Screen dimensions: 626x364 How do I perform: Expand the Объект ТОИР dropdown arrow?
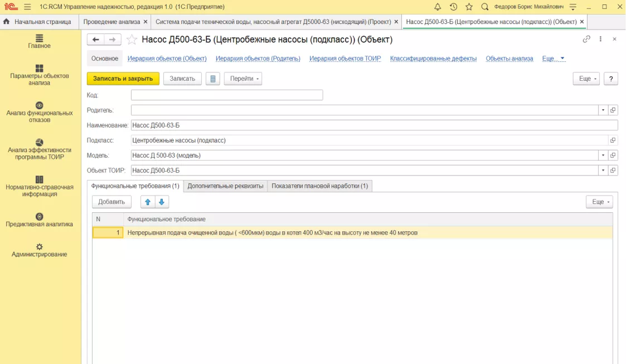coord(603,171)
